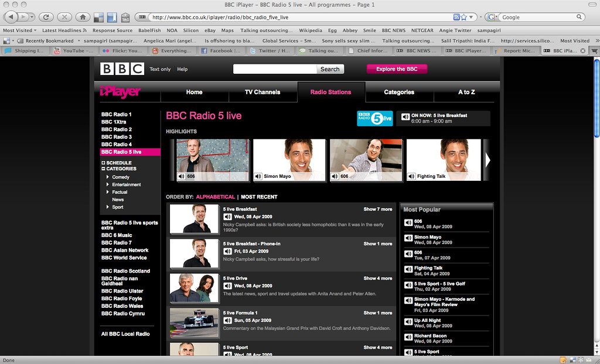Viewport: 600px width, 364px height.
Task: Show 1 more 5 live Formula 1 episode
Action: [x=378, y=313]
